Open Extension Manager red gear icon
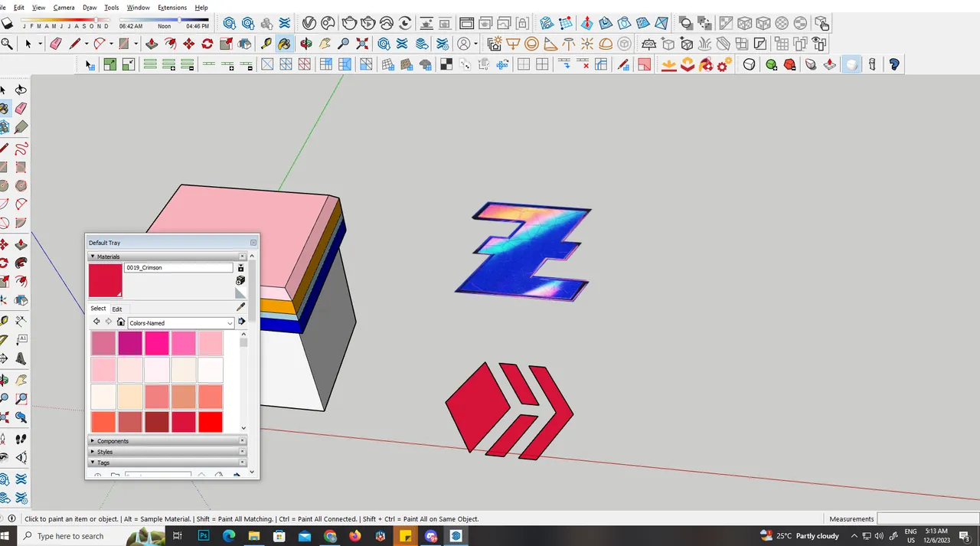This screenshot has height=546, width=980. [x=724, y=64]
